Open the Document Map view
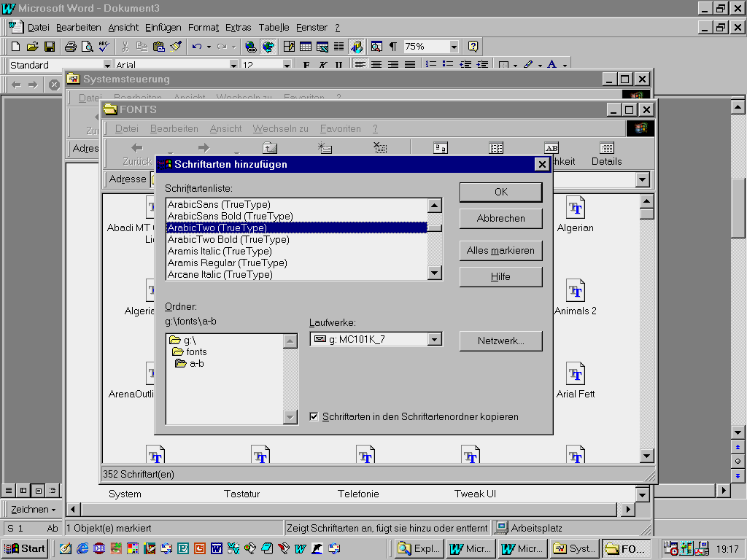 tap(376, 47)
